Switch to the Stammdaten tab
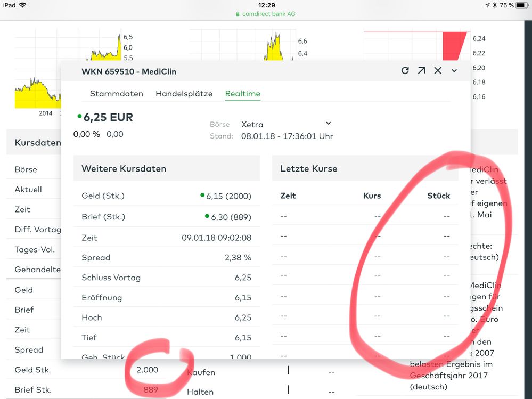The height and width of the screenshot is (399, 532). [116, 94]
